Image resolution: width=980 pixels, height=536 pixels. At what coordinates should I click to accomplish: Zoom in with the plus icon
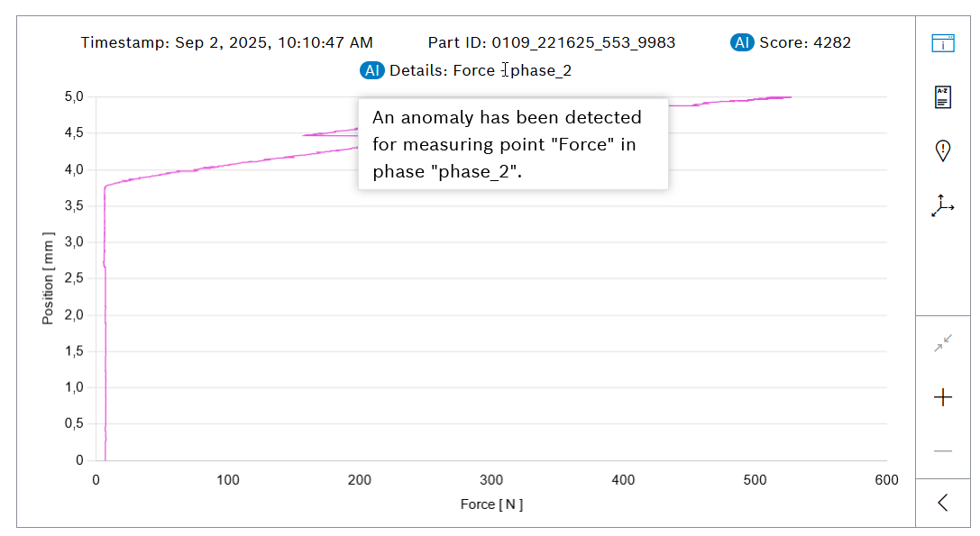pos(943,397)
